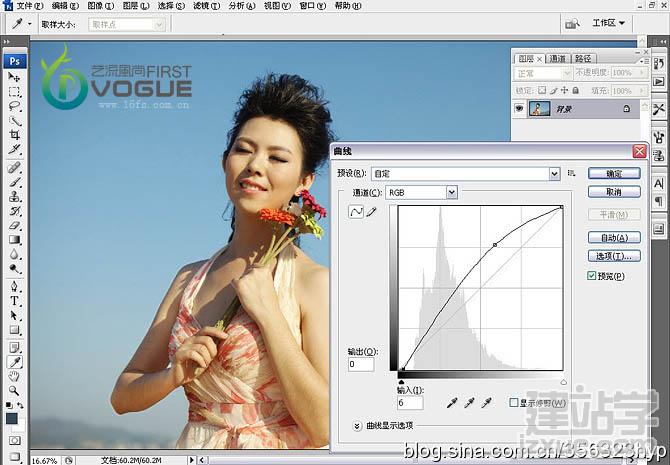Select the Type tool
Screen dimensions: 670x465
click(14, 301)
